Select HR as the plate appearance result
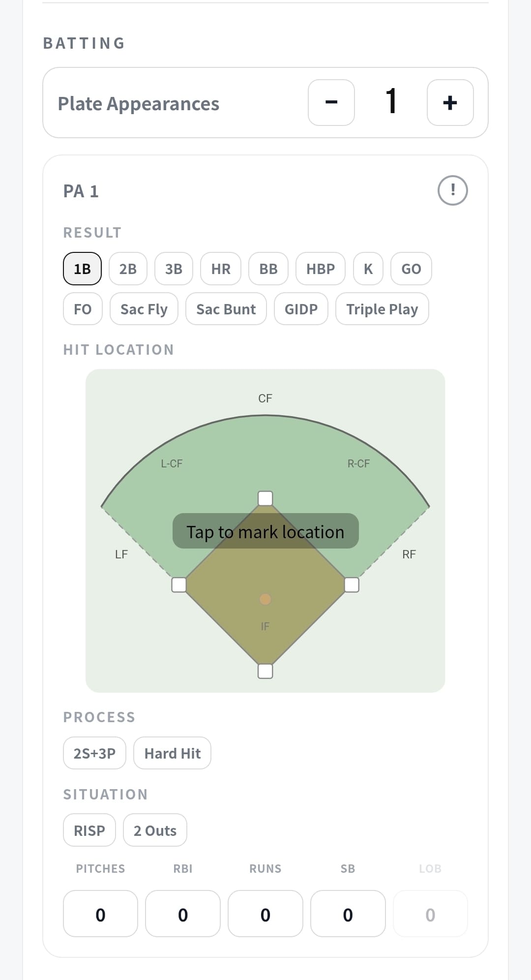The width and height of the screenshot is (531, 980). tap(220, 269)
